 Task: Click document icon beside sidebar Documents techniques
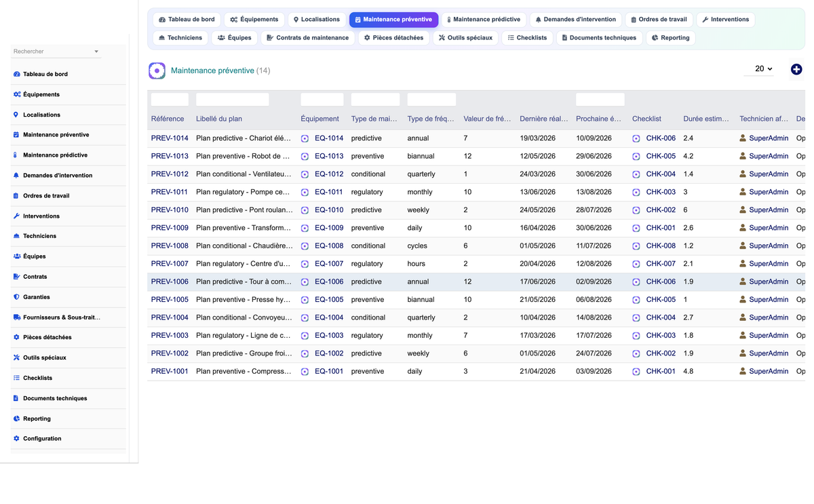pyautogui.click(x=16, y=398)
